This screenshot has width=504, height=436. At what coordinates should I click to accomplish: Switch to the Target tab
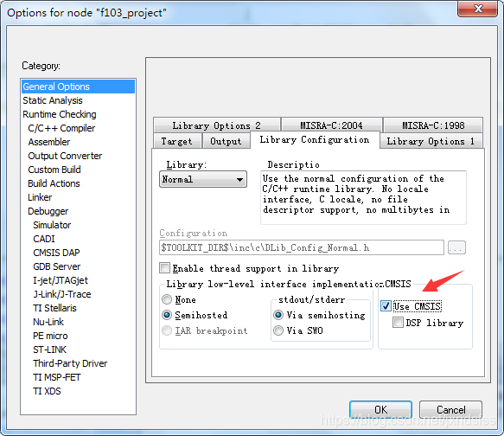[177, 141]
